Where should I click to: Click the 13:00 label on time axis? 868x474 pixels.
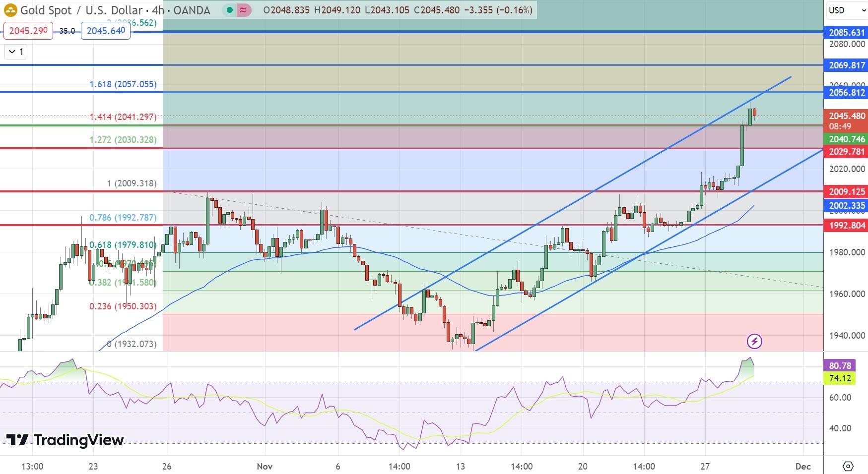33,467
